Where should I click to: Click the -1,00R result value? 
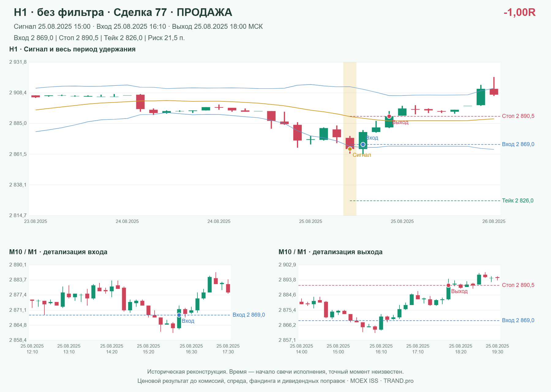click(519, 12)
